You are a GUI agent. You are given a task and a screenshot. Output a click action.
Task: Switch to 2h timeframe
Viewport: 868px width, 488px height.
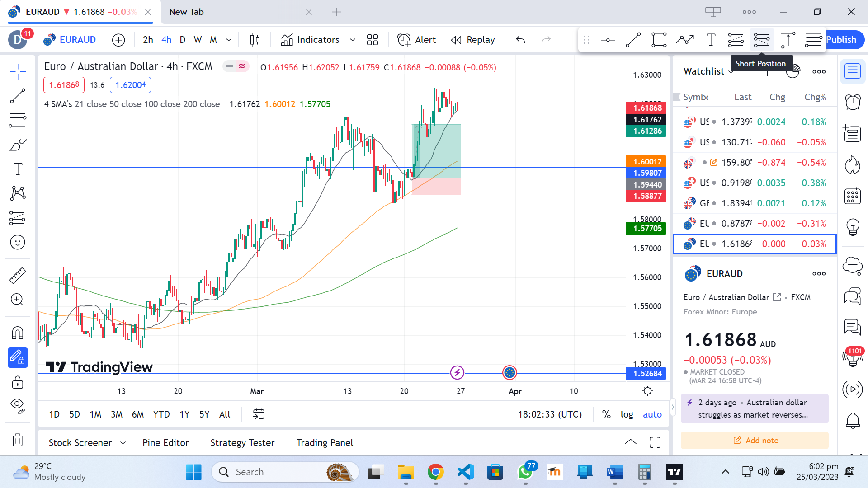click(x=148, y=40)
